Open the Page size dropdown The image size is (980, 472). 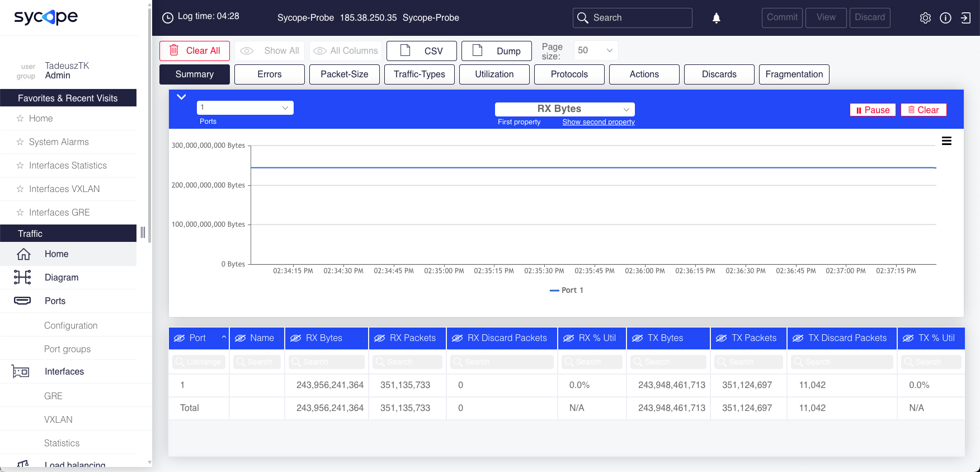tap(596, 50)
